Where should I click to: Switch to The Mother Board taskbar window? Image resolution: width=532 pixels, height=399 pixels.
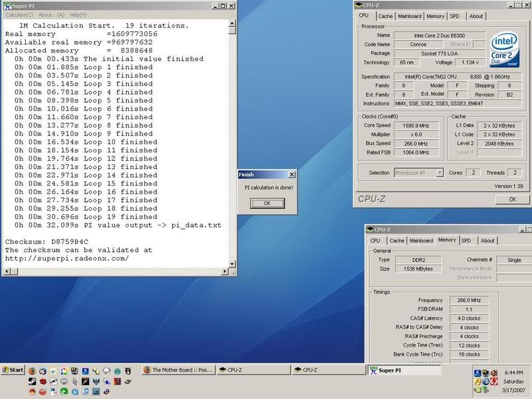179,370
